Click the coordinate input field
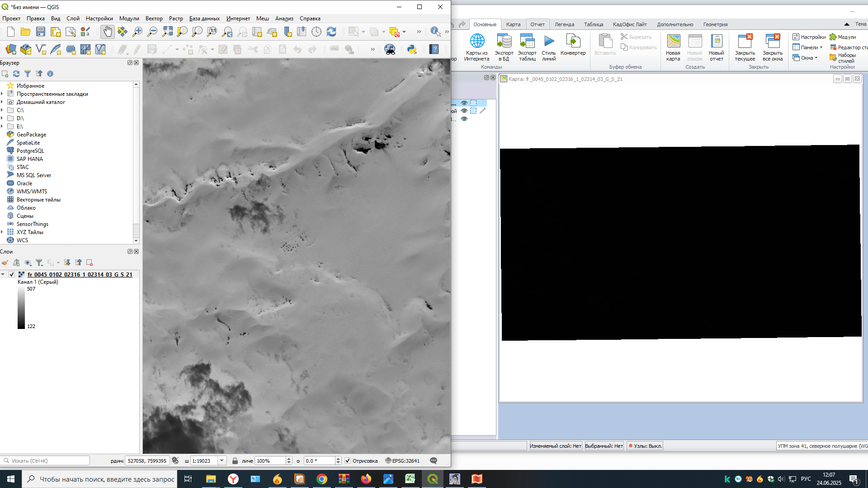868x488 pixels. pyautogui.click(x=147, y=461)
